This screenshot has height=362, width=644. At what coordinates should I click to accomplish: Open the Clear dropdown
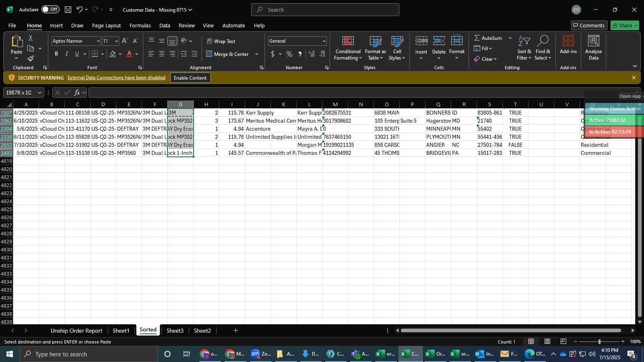point(485,59)
